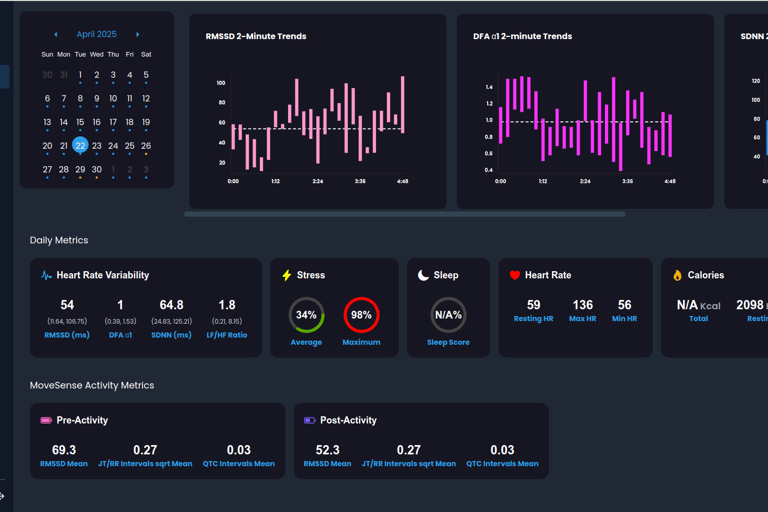Click Post-Activity JT/RR sqrt Mean value 0.27
Screen dimensions: 768x512
409,450
